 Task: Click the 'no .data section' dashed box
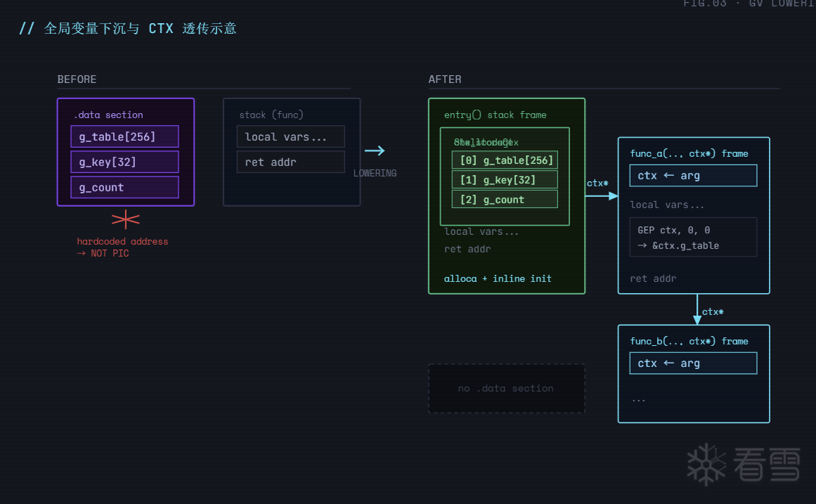(x=506, y=389)
